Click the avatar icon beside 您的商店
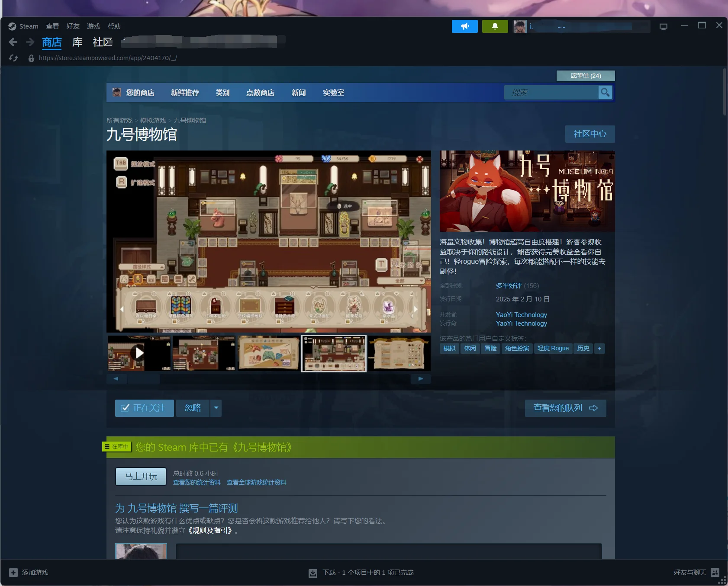Image resolution: width=728 pixels, height=586 pixels. pos(117,92)
